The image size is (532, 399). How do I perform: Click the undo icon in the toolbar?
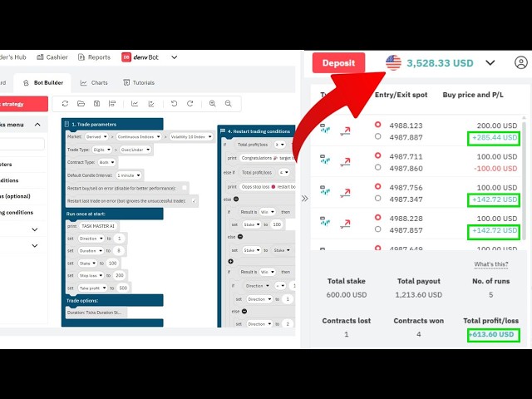coord(174,103)
